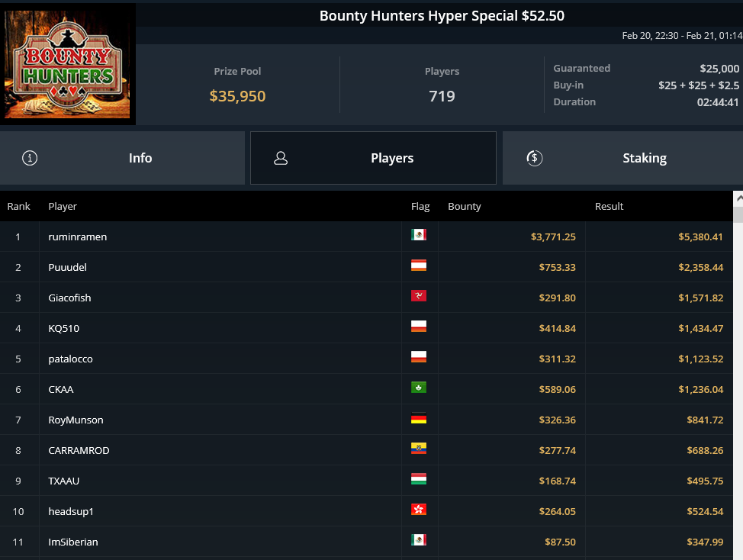Click TXAAU's Hungary flag icon
Image resolution: width=743 pixels, height=560 pixels.
click(418, 478)
